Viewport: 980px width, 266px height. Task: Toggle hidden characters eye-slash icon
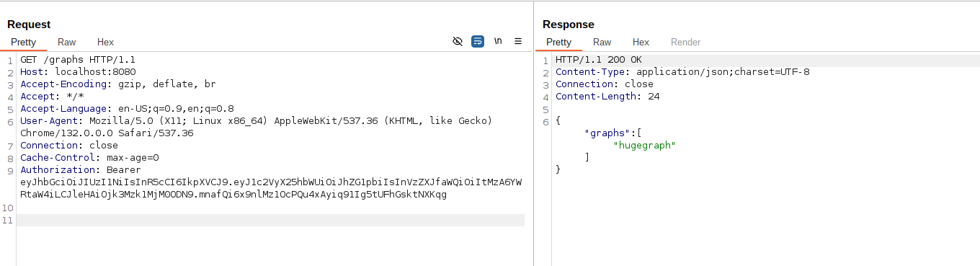click(x=457, y=42)
